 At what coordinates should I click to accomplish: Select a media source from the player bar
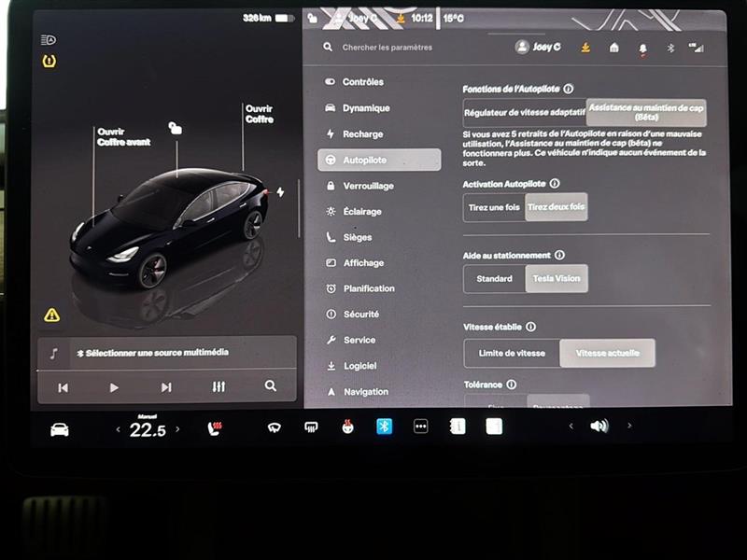click(x=167, y=353)
